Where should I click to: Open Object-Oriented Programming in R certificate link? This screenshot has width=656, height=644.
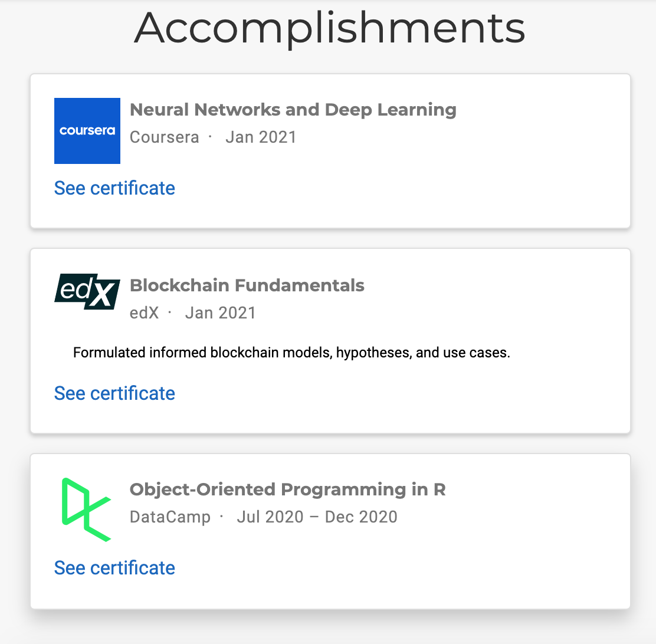click(114, 568)
